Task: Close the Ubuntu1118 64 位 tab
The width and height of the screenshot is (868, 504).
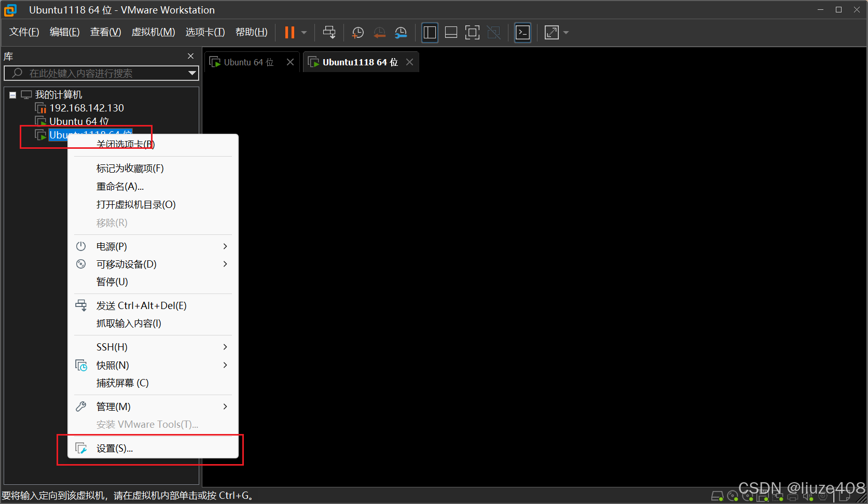Action: tap(410, 62)
